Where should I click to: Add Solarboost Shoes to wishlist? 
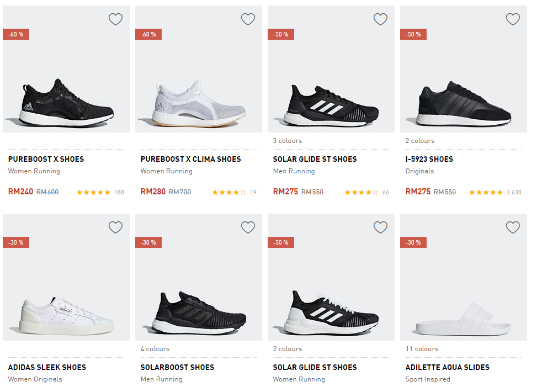point(248,227)
